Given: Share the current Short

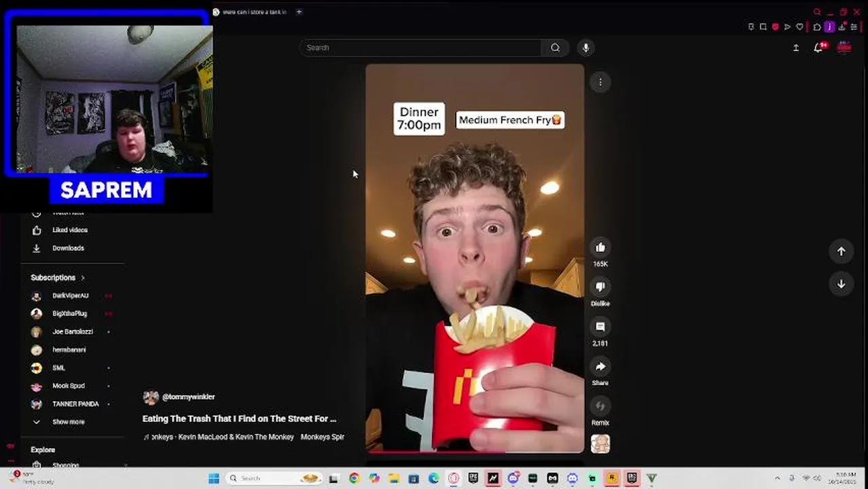Looking at the screenshot, I should click(x=600, y=367).
